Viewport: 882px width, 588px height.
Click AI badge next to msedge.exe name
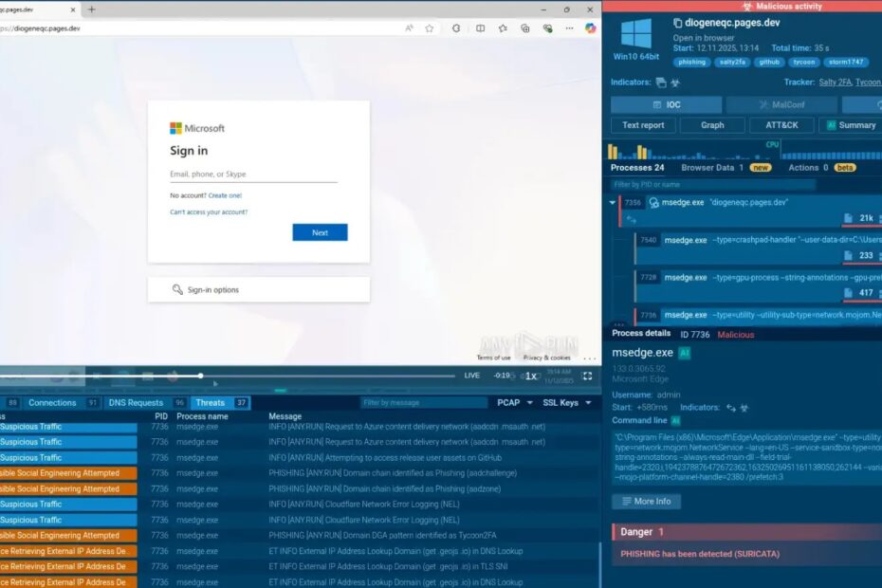685,353
